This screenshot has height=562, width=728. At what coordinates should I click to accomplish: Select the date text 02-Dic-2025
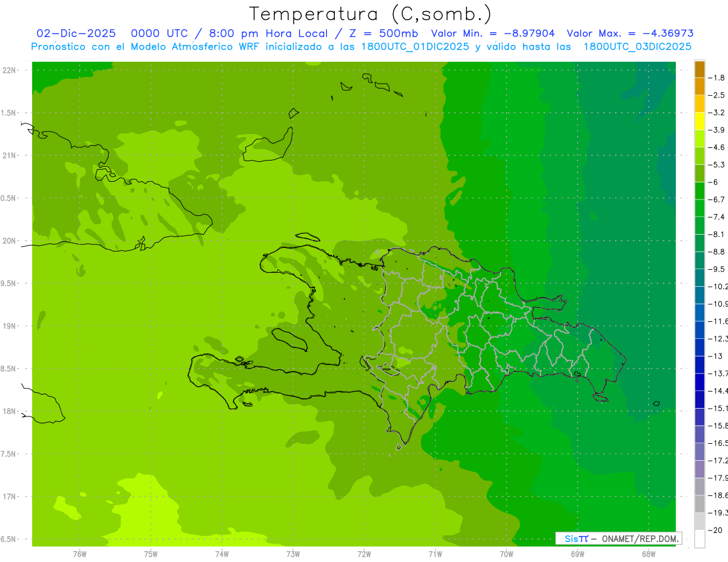pyautogui.click(x=76, y=33)
